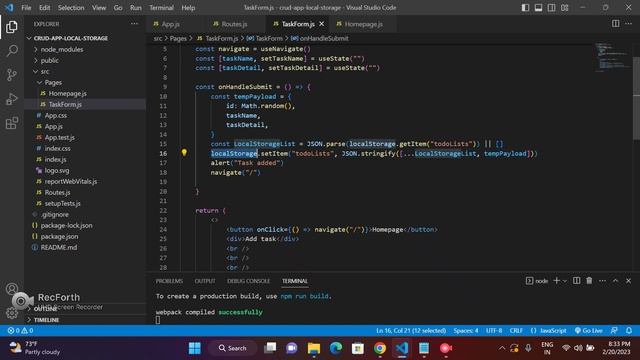Switch to the Problems panel tab
The width and height of the screenshot is (640, 360).
pos(169,281)
